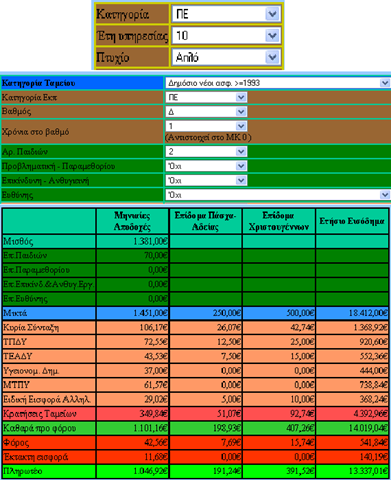Viewport: 391px width, 480px height.
Task: Expand the Κατηγορία Ταμείου dropdown
Action: tap(277, 83)
